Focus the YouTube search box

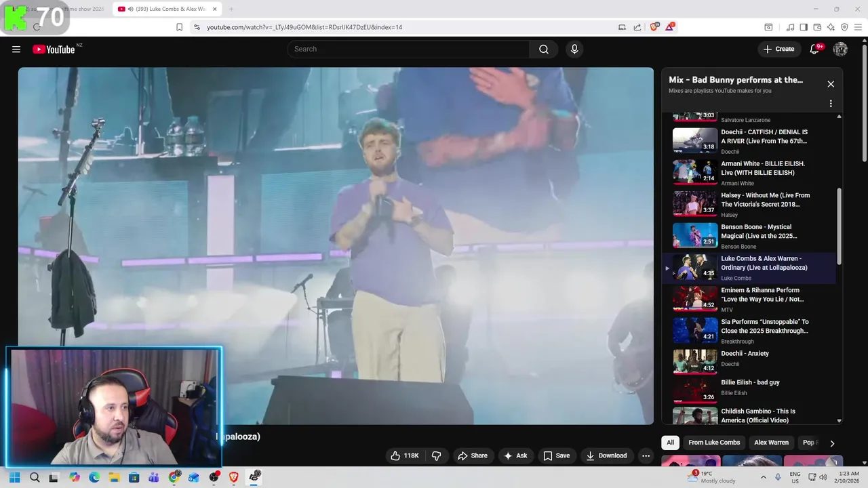[408, 49]
